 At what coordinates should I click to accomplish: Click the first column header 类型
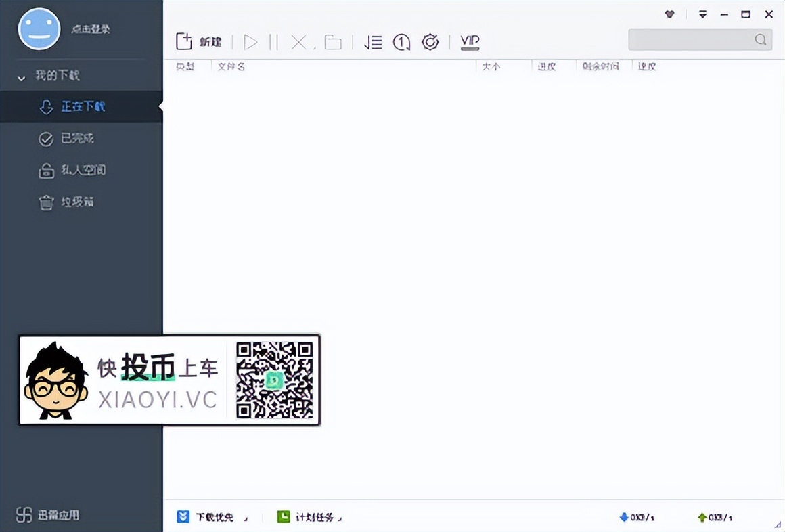click(185, 66)
